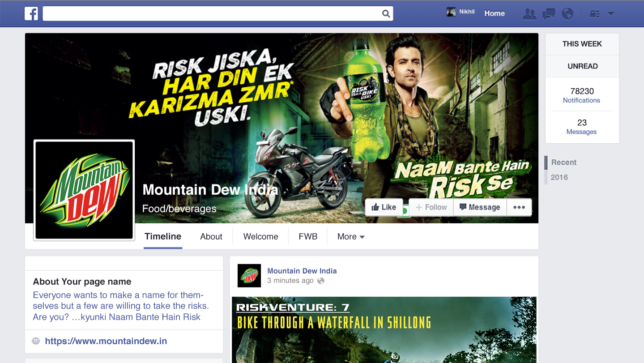This screenshot has width=644, height=363.
Task: Message the Mountain Dew India page
Action: [480, 207]
